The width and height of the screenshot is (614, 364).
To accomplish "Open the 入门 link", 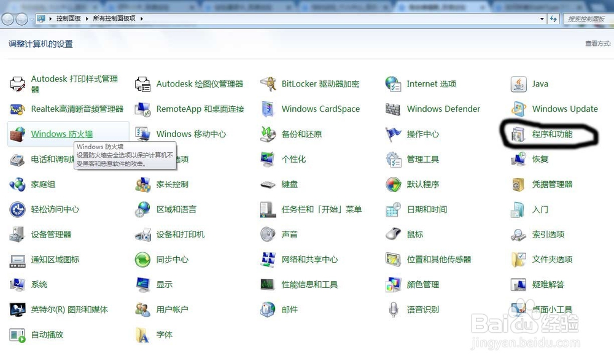I will pyautogui.click(x=540, y=209).
